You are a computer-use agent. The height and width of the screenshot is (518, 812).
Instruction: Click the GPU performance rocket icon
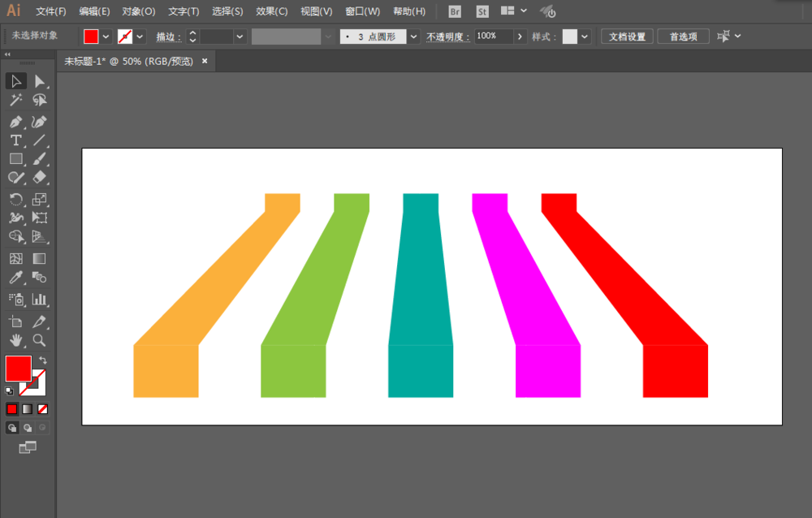click(548, 11)
